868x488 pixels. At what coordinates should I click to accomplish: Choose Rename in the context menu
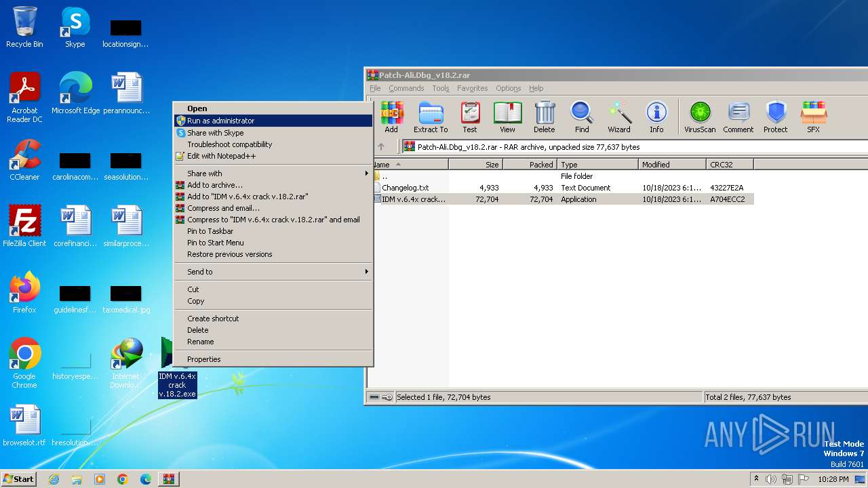click(x=273, y=342)
